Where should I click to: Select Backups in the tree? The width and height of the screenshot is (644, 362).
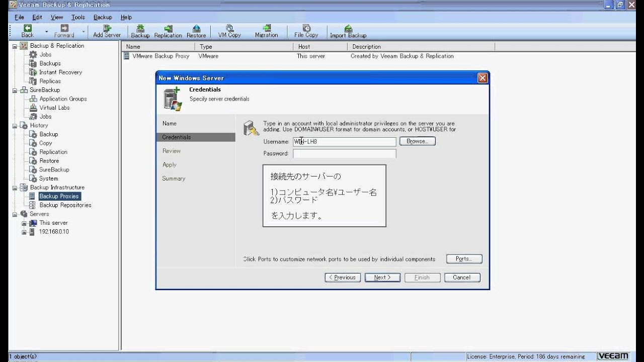(x=50, y=63)
